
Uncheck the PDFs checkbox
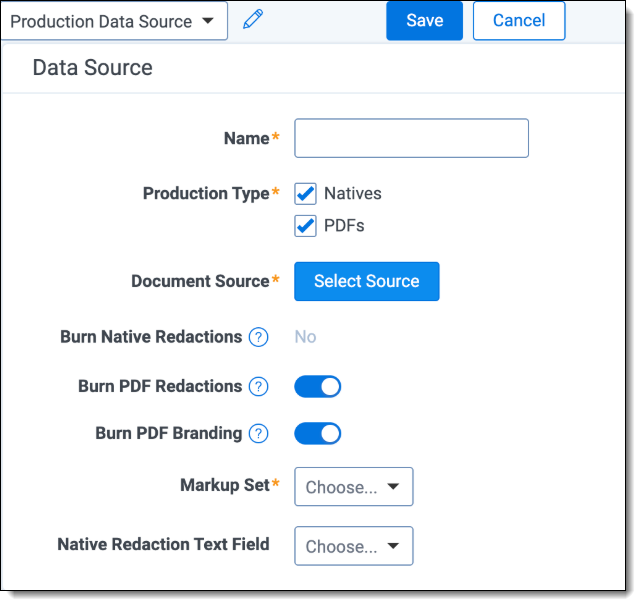click(x=305, y=226)
